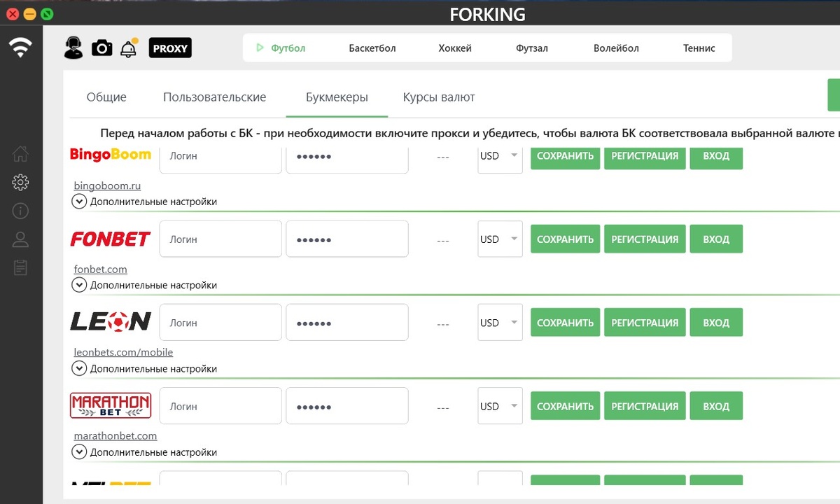Click Leon ВХОД button

(x=716, y=323)
